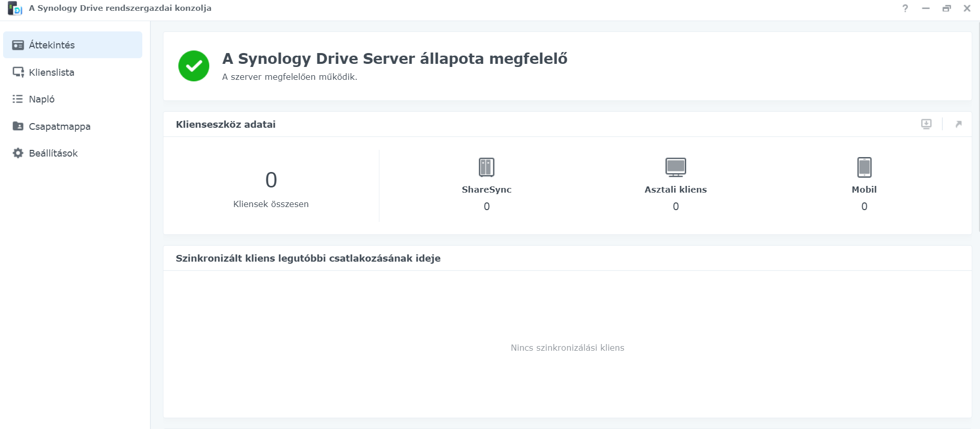This screenshot has width=980, height=429.
Task: Click the Klienslista monitor icon
Action: tap(18, 72)
